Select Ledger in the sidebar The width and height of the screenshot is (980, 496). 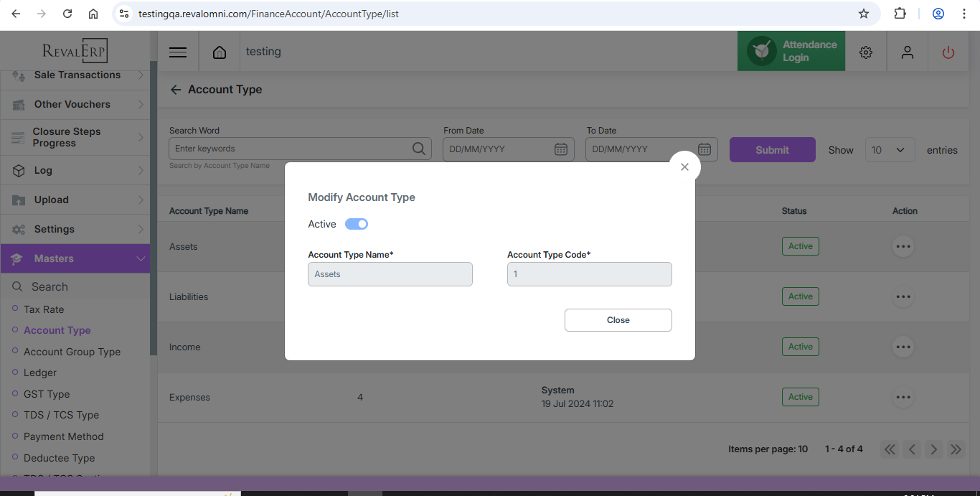40,373
